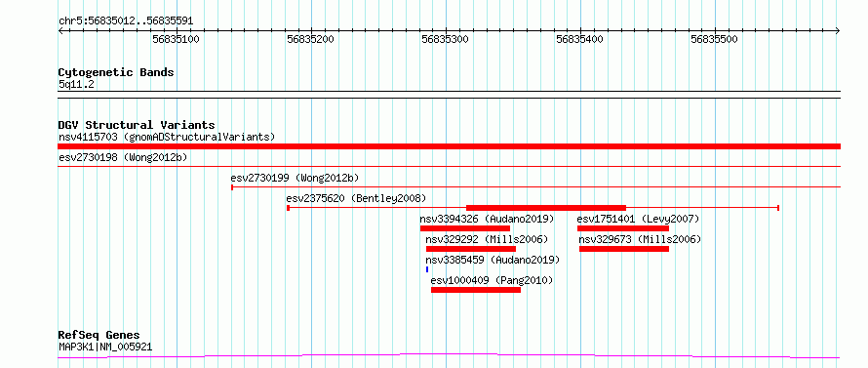
Task: Select the 5q11.2 band label
Action: tap(74, 85)
